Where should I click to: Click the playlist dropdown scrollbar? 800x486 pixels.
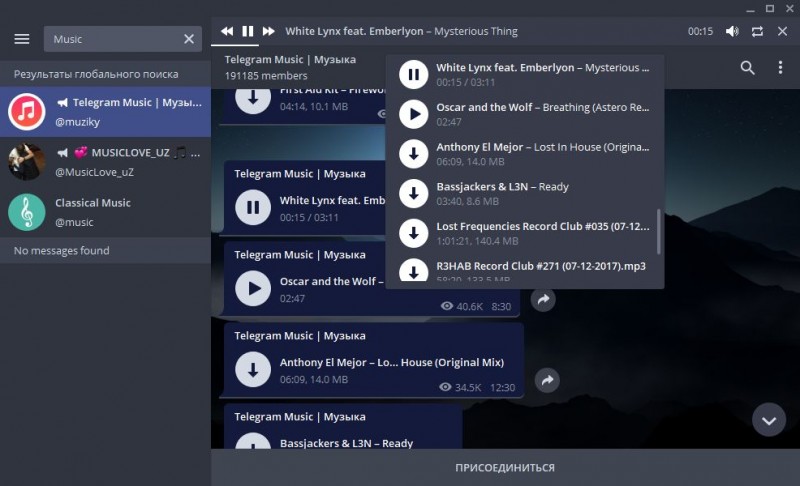pos(658,230)
